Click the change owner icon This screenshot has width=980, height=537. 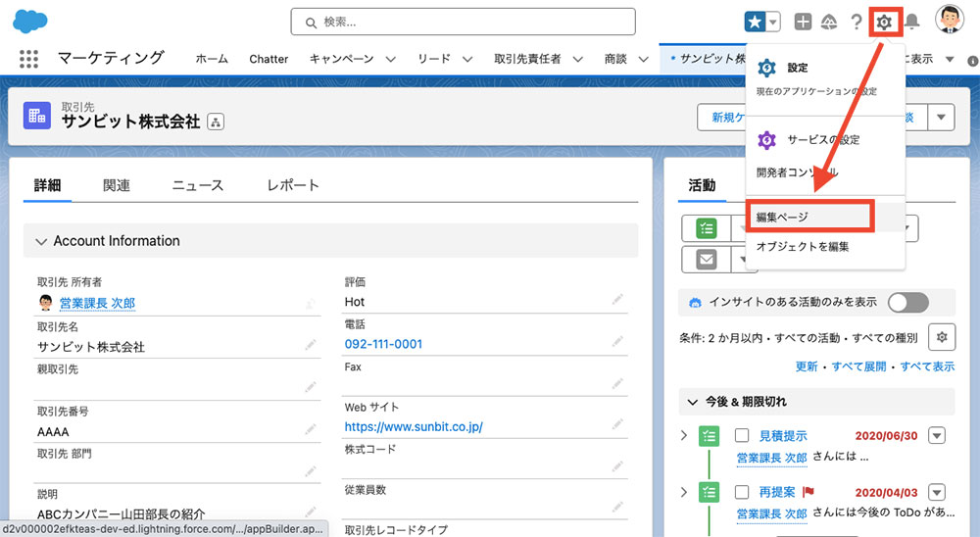point(310,304)
